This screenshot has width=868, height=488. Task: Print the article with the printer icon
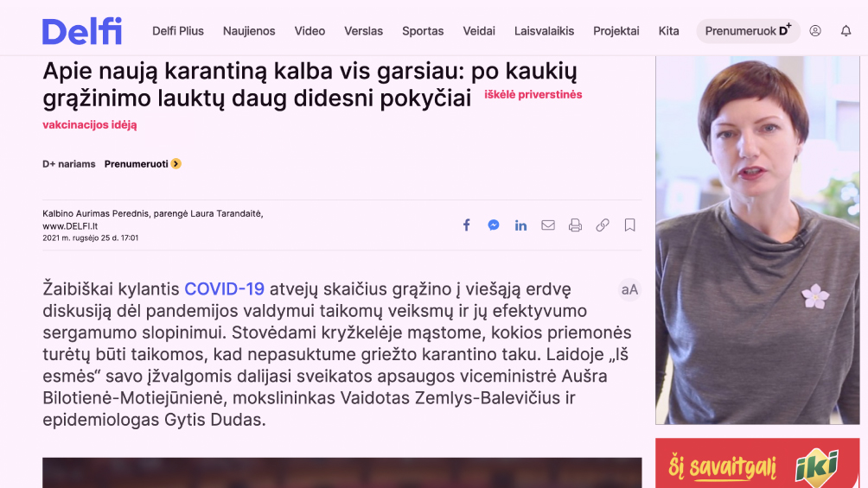coord(575,225)
